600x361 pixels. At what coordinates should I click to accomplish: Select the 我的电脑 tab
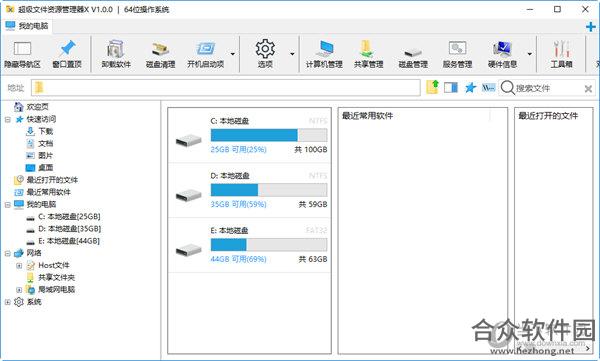pyautogui.click(x=27, y=26)
